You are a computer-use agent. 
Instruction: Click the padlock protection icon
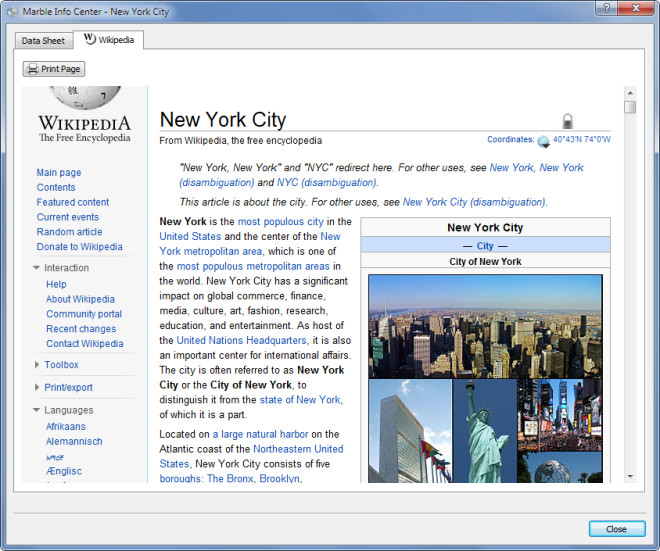pyautogui.click(x=568, y=121)
